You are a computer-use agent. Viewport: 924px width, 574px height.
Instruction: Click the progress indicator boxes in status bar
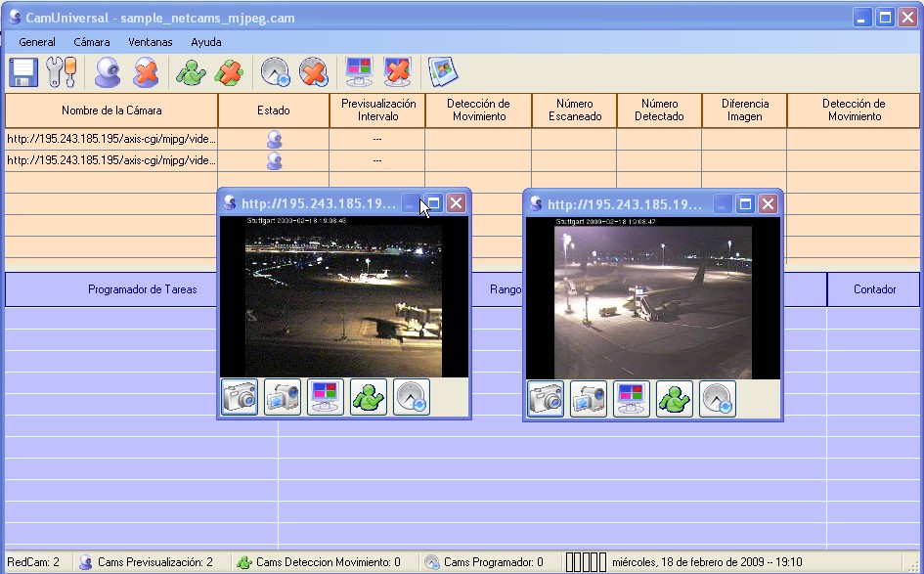586,562
